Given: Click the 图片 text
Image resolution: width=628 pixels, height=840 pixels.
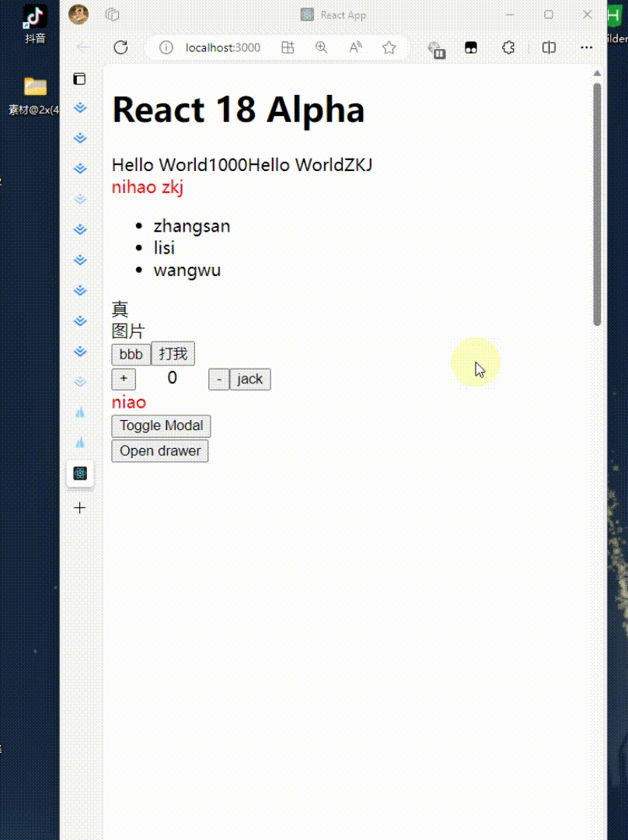Looking at the screenshot, I should coord(128,331).
